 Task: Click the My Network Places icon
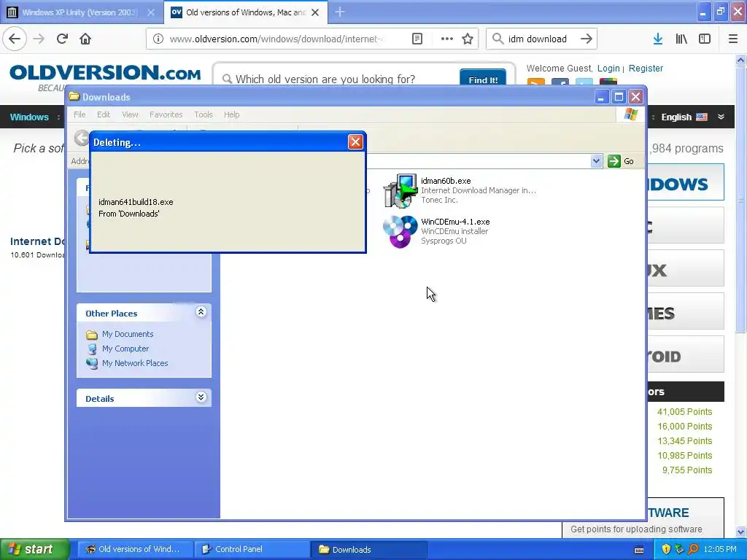click(x=91, y=363)
